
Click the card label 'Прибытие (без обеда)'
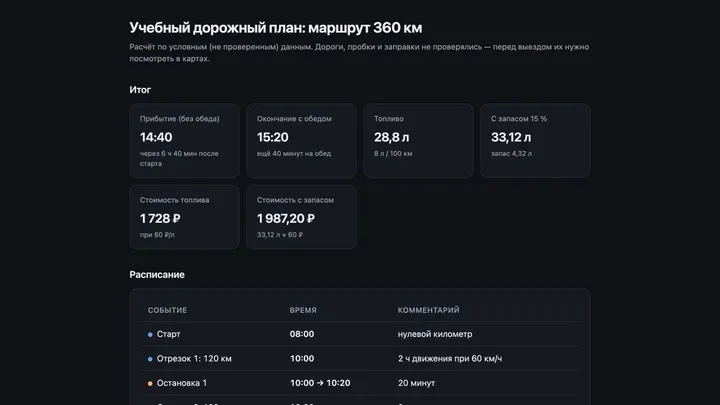(180, 118)
